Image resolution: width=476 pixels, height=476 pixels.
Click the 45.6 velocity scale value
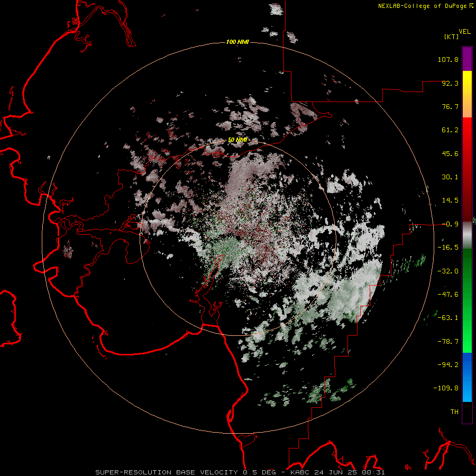[x=450, y=153]
